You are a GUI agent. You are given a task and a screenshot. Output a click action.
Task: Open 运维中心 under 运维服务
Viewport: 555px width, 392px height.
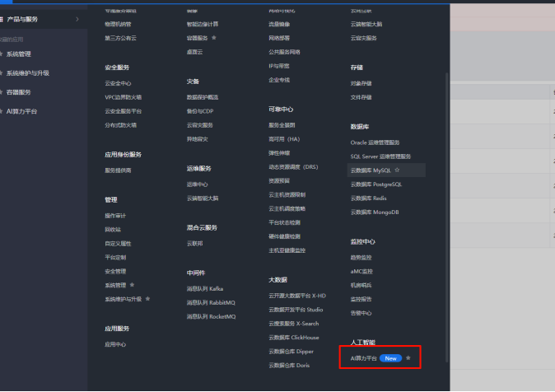click(x=197, y=184)
